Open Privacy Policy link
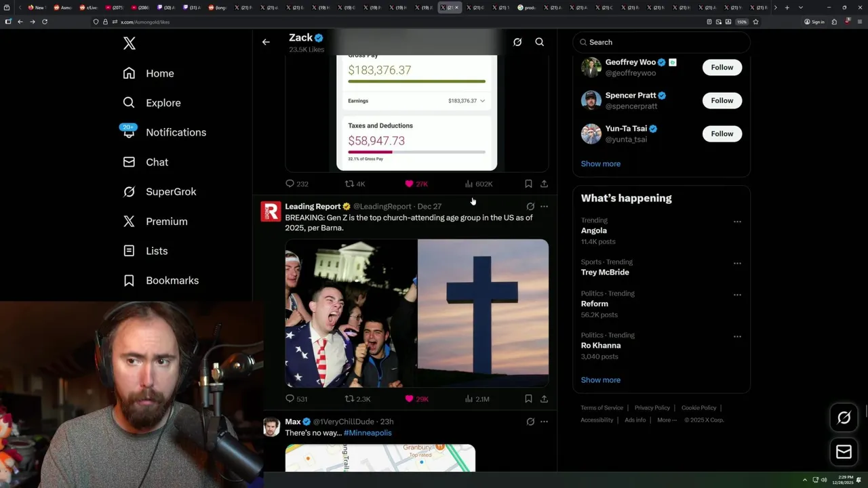 pos(652,408)
